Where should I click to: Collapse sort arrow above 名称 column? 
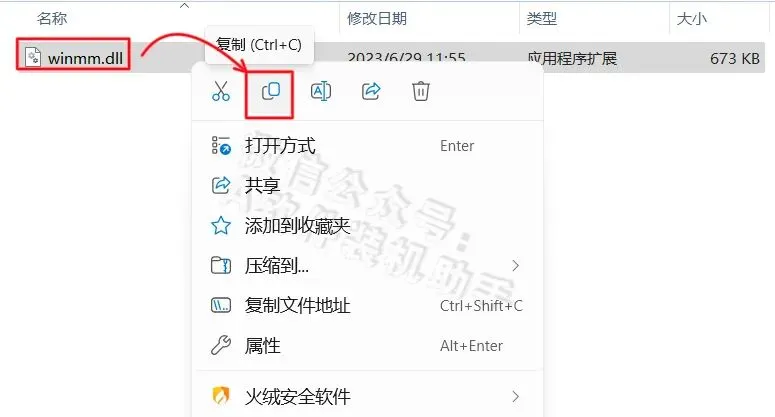tap(184, 6)
